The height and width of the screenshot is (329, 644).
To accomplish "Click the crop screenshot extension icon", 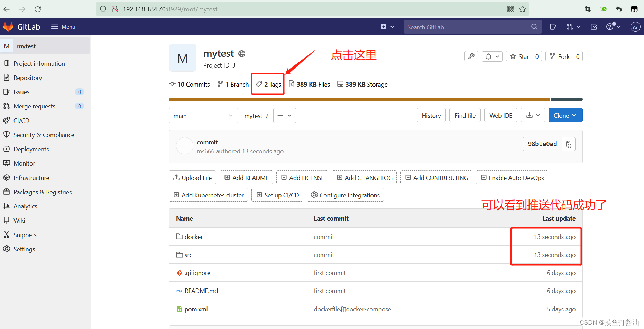I will pos(588,9).
